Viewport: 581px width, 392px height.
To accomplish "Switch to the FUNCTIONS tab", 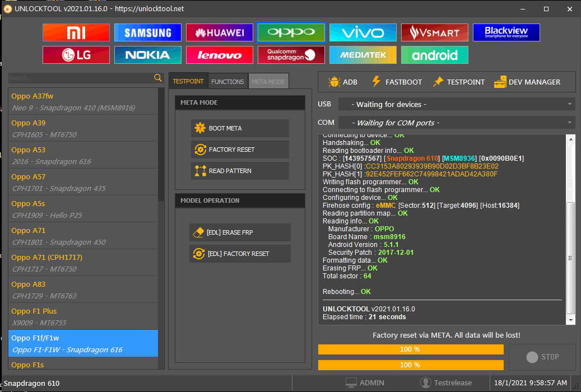I will [227, 82].
